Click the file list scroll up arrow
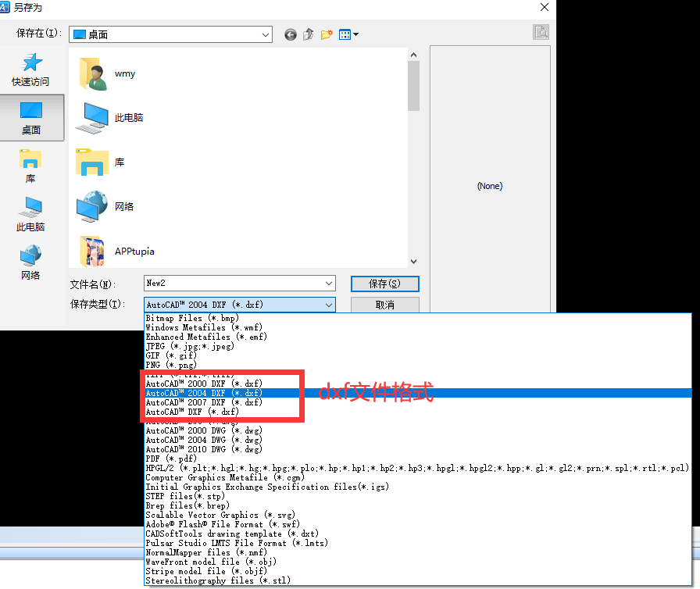700x589 pixels. (413, 55)
